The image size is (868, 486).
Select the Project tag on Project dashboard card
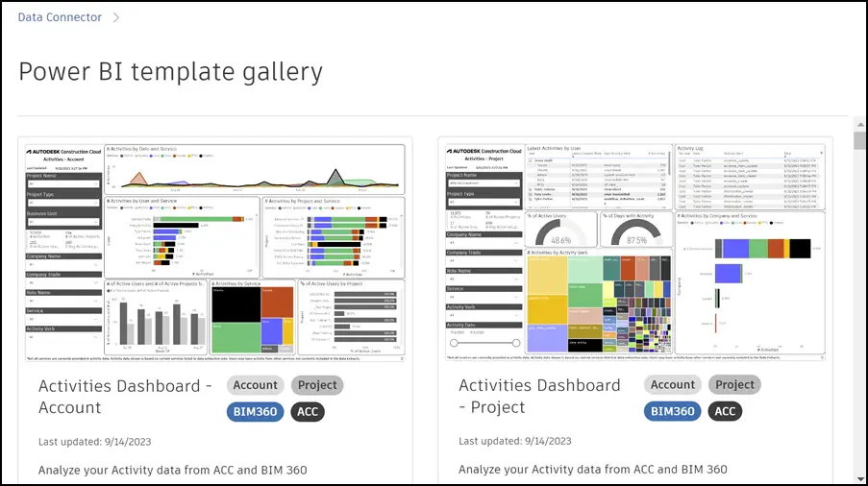tap(734, 385)
